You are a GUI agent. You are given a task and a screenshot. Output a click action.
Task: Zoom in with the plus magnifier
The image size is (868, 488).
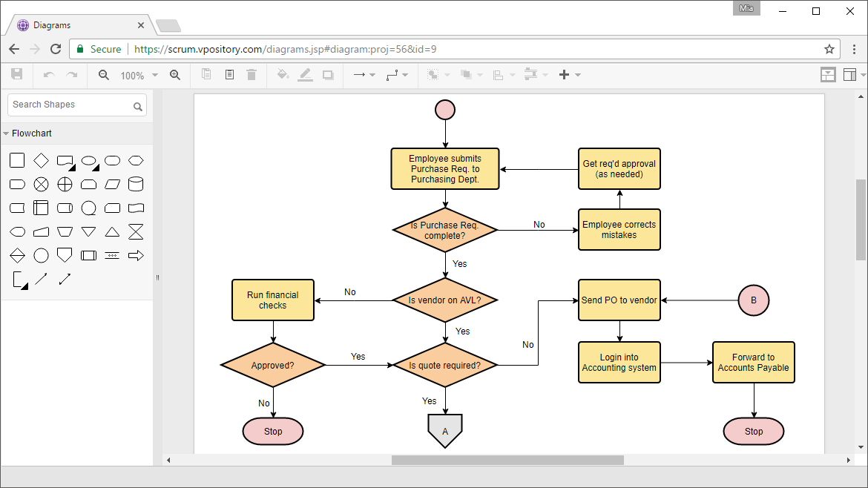coord(175,75)
